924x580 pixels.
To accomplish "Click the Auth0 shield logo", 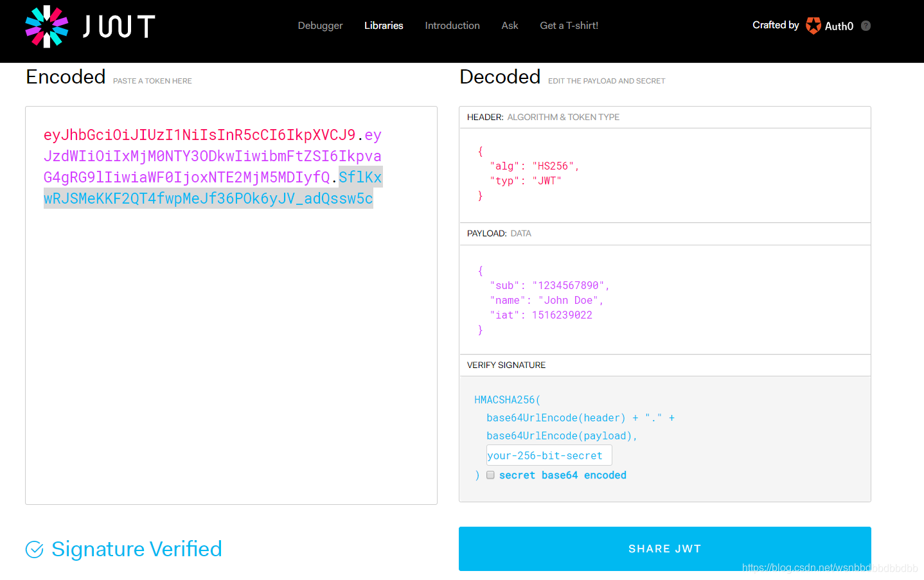I will click(813, 26).
